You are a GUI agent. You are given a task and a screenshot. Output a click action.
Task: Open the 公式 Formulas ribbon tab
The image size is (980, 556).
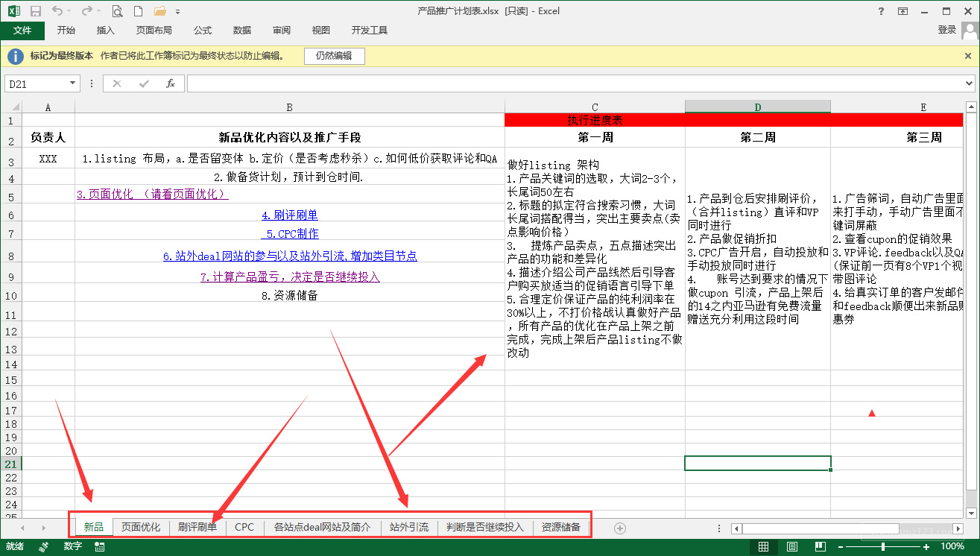[203, 31]
